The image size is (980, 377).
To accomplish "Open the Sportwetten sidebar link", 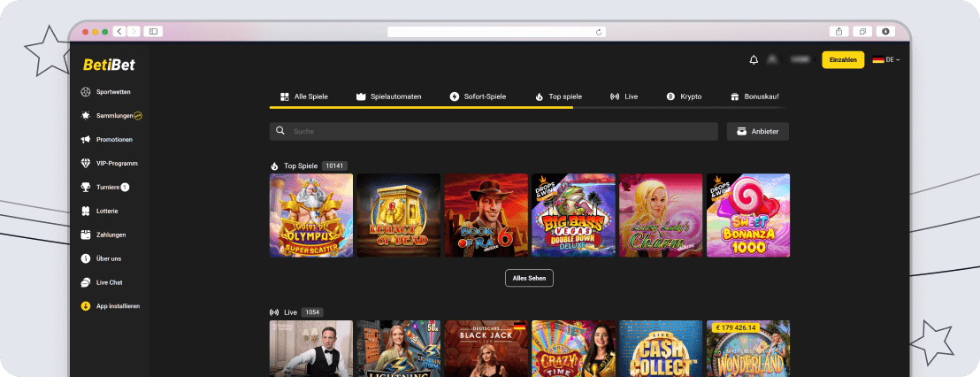I will [113, 92].
